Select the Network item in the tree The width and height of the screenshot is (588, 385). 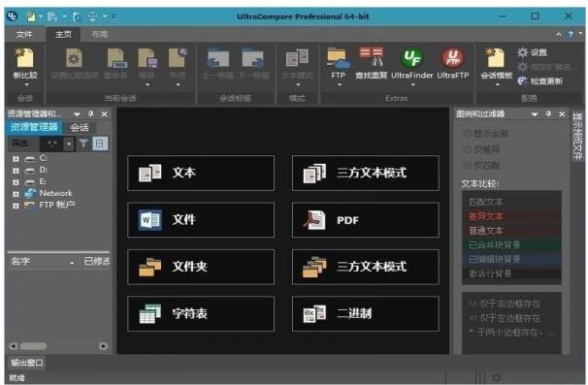point(55,193)
